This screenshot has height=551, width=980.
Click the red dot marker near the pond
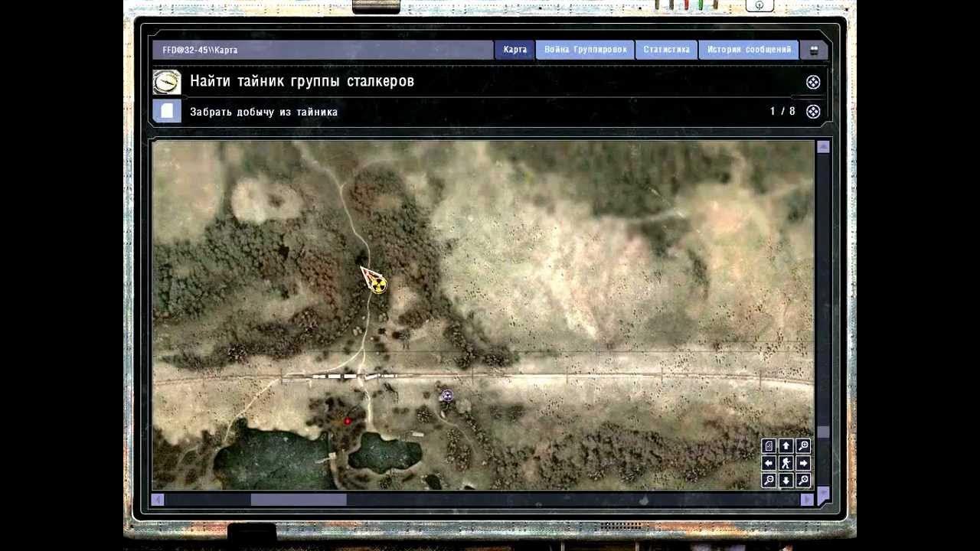click(x=348, y=421)
